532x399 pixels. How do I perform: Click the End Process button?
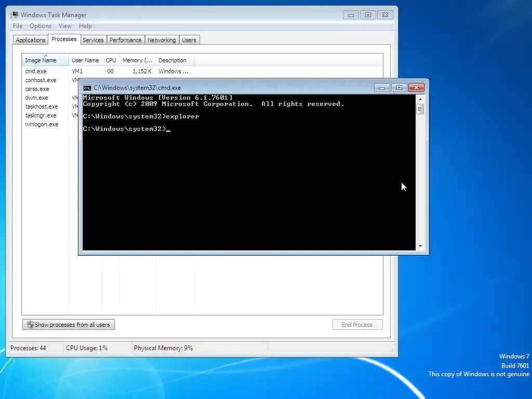tap(357, 325)
